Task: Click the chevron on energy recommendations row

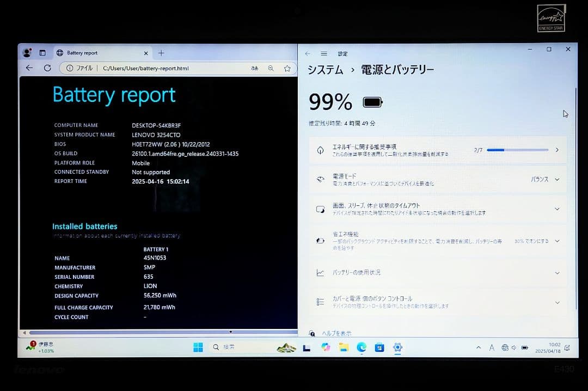Action: (x=557, y=150)
